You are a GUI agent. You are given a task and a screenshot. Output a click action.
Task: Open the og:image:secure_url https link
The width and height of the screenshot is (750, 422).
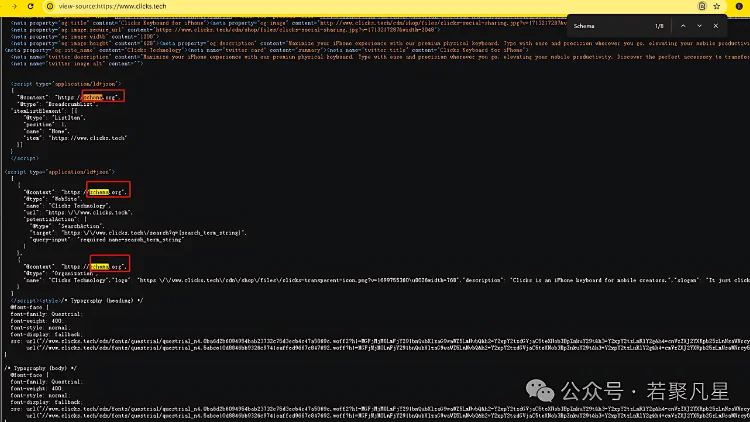tap(295, 29)
